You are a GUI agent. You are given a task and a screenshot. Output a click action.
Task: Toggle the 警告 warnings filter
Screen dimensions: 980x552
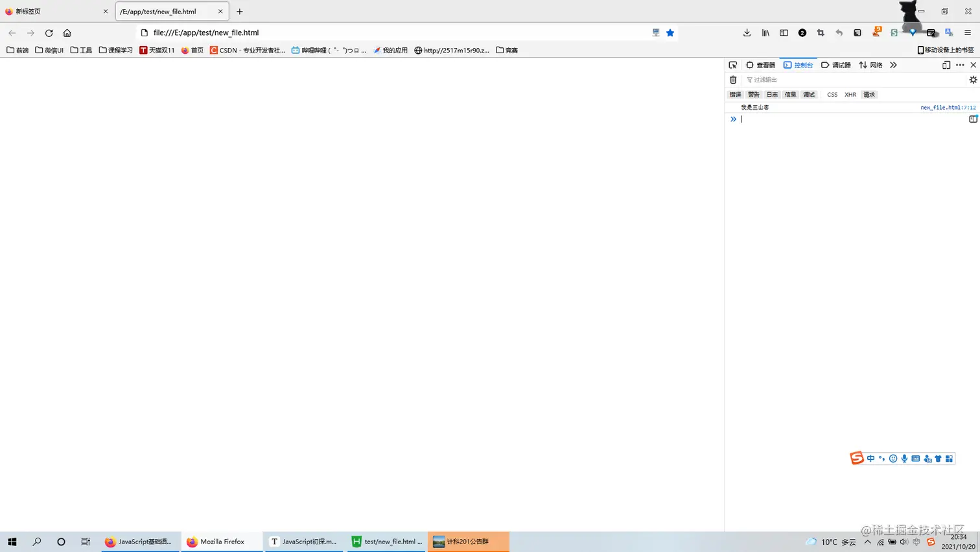coord(753,95)
